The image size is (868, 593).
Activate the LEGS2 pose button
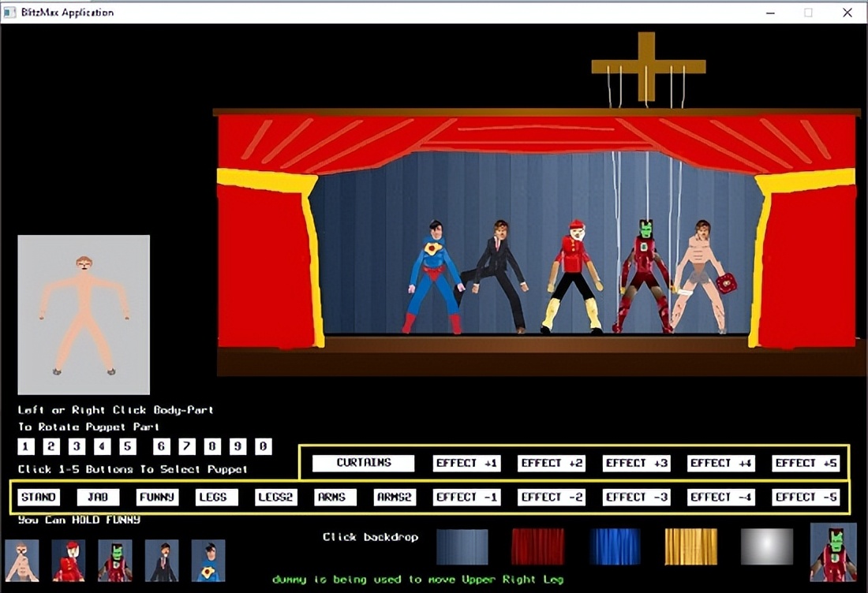click(276, 497)
